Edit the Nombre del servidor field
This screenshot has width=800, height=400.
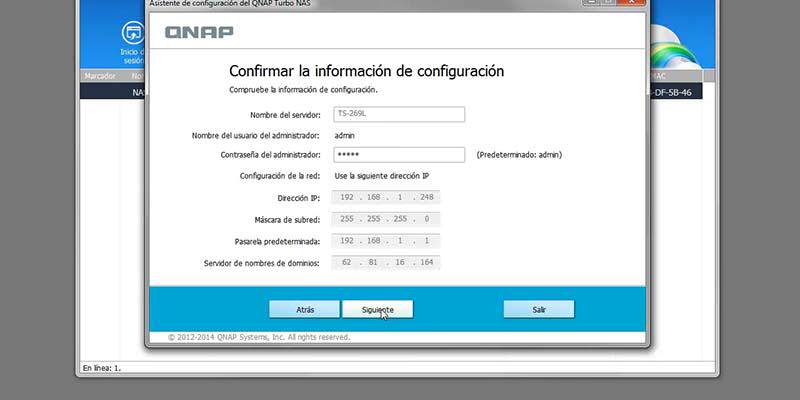tap(399, 114)
